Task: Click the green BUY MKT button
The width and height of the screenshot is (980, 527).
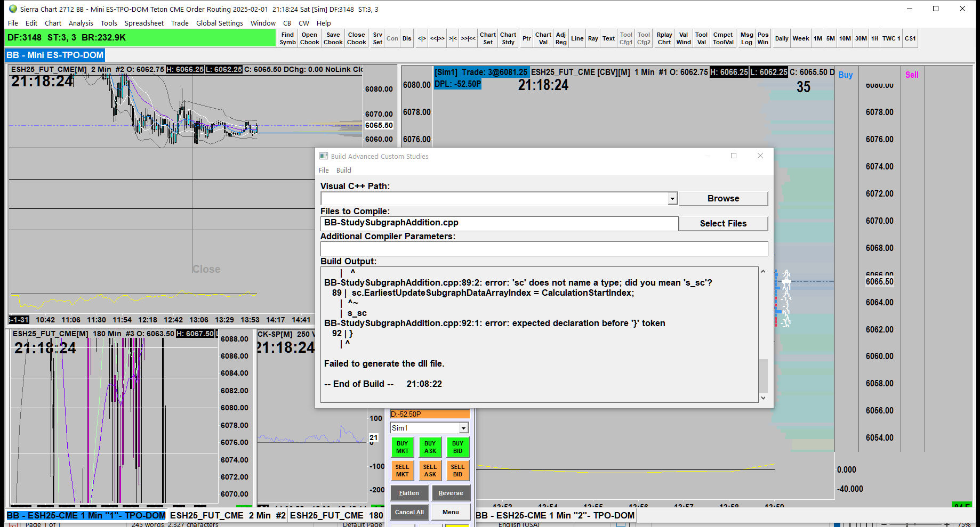Action: pyautogui.click(x=402, y=447)
